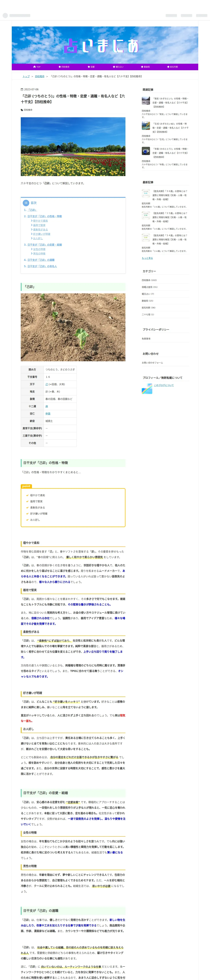Jump to contents sub-item お人好し
Viewport: 210px width, 980px height.
[38, 238]
